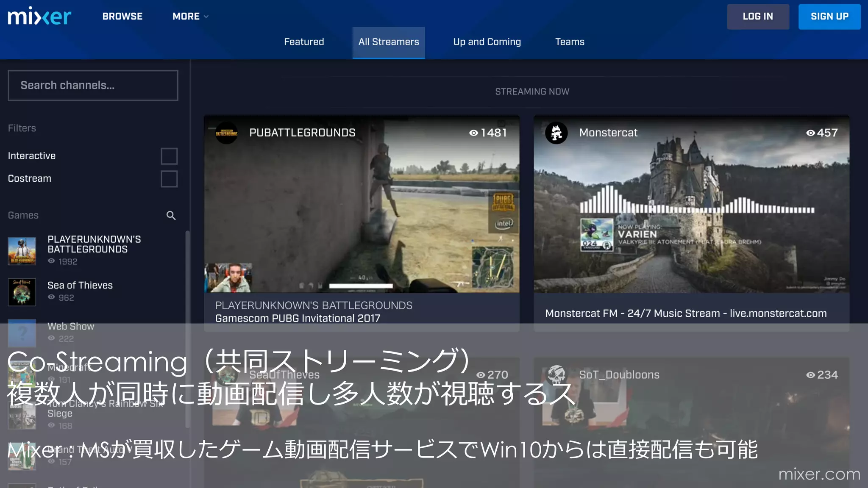Open the SoT_Doubloons skull avatar
This screenshot has width=868, height=488.
556,375
